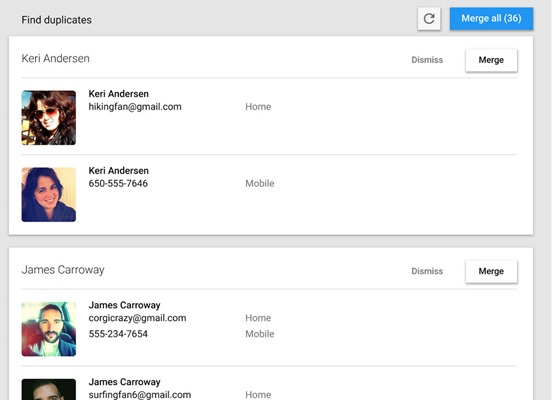The image size is (552, 400).
Task: Open James Carroway's photo beside surfingfan6 email
Action: [x=49, y=389]
